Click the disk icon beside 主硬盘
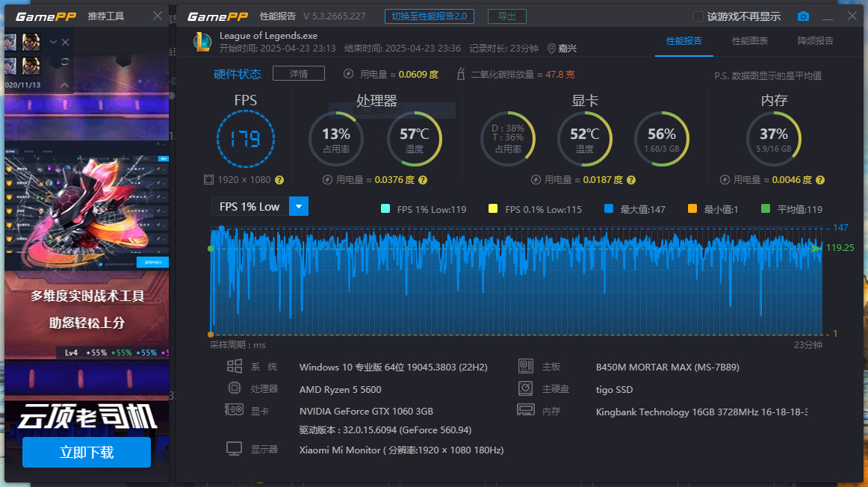The height and width of the screenshot is (487, 868). click(525, 388)
